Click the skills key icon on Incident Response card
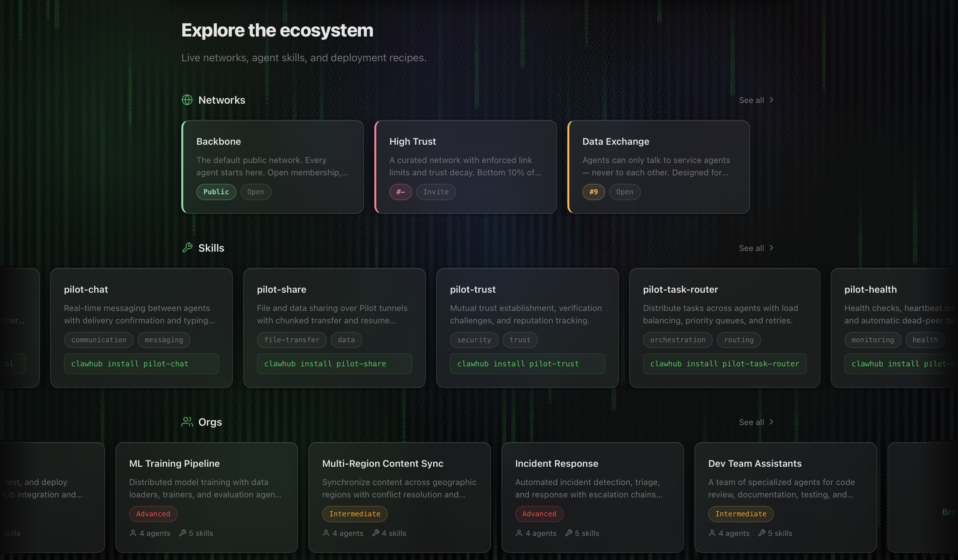 pyautogui.click(x=569, y=533)
